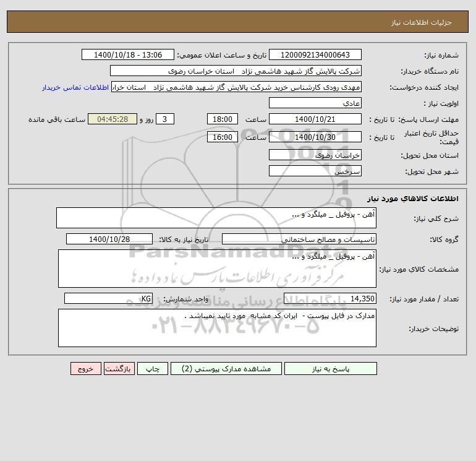Click the جزئیات اطلاعات نیاز header title
This screenshot has height=461, width=476.
pos(422,22)
